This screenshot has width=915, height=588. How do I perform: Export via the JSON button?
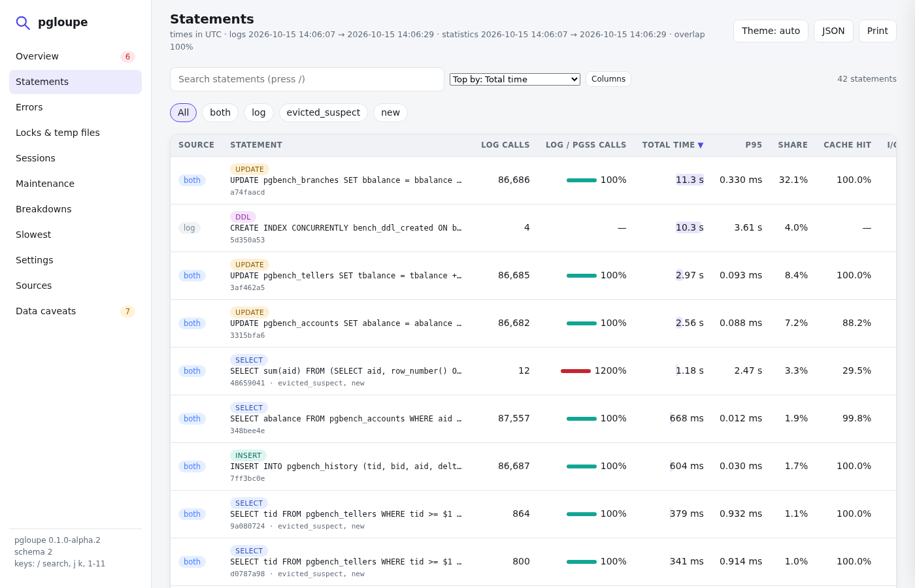point(833,31)
